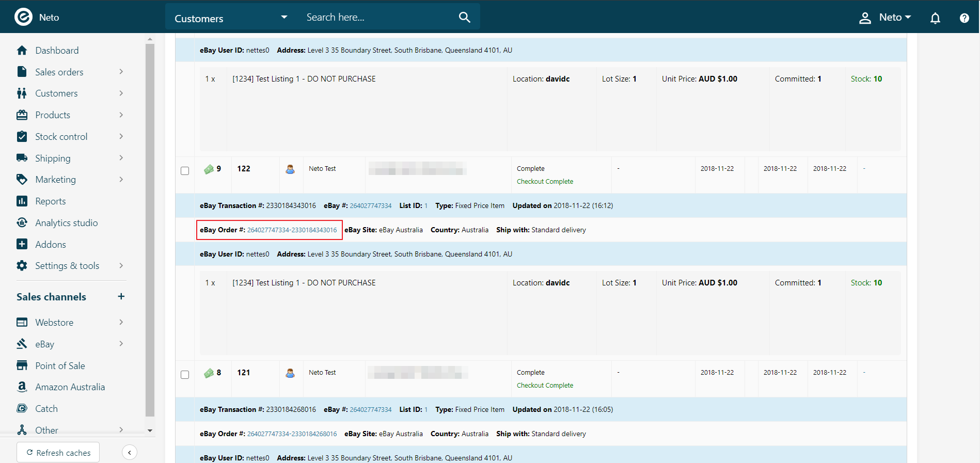980x463 pixels.
Task: Open the notifications bell
Action: 935,18
